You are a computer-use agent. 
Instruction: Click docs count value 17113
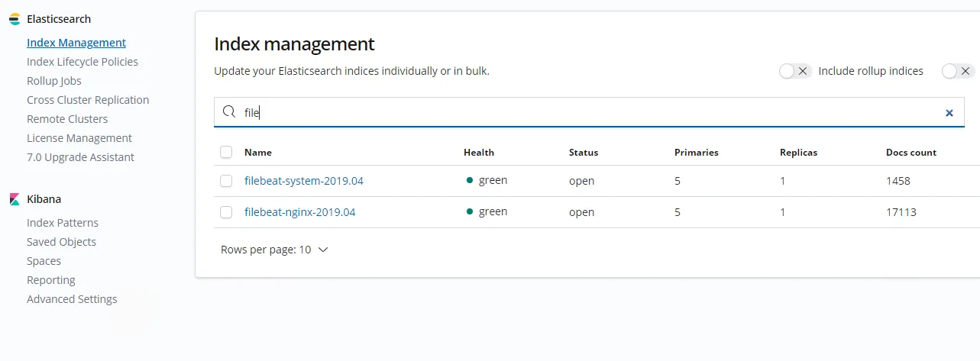click(901, 212)
